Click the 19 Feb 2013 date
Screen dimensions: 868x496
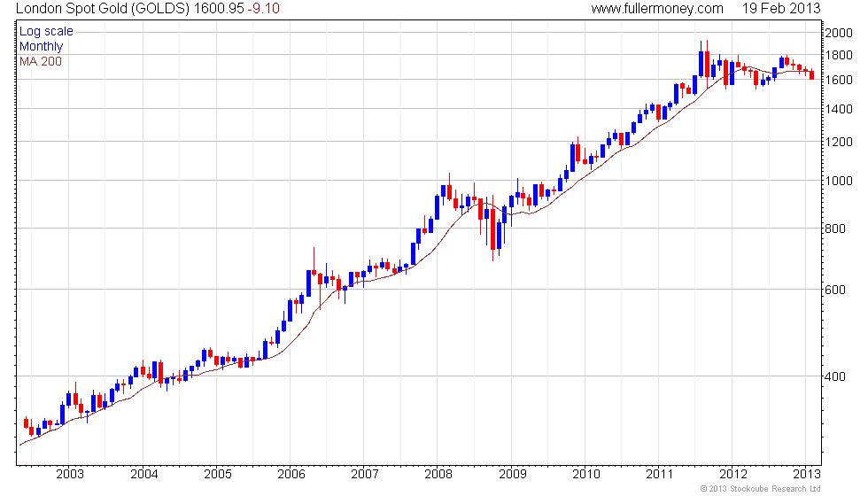click(x=781, y=8)
